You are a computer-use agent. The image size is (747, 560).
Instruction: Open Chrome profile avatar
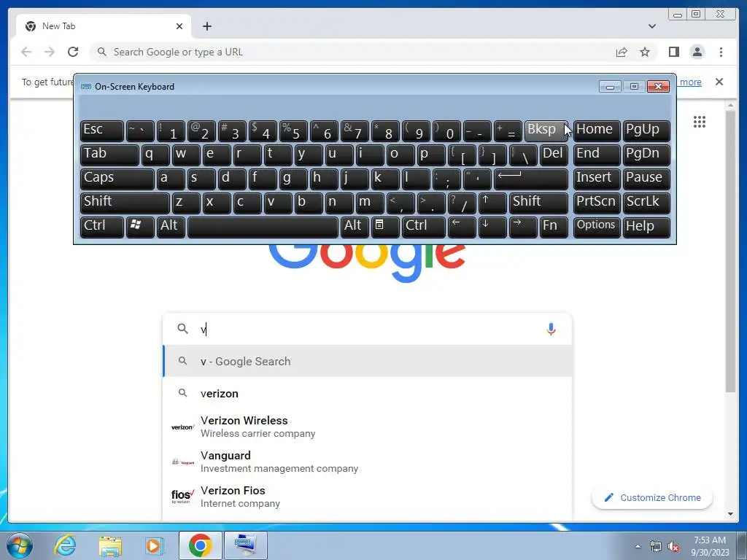point(697,52)
